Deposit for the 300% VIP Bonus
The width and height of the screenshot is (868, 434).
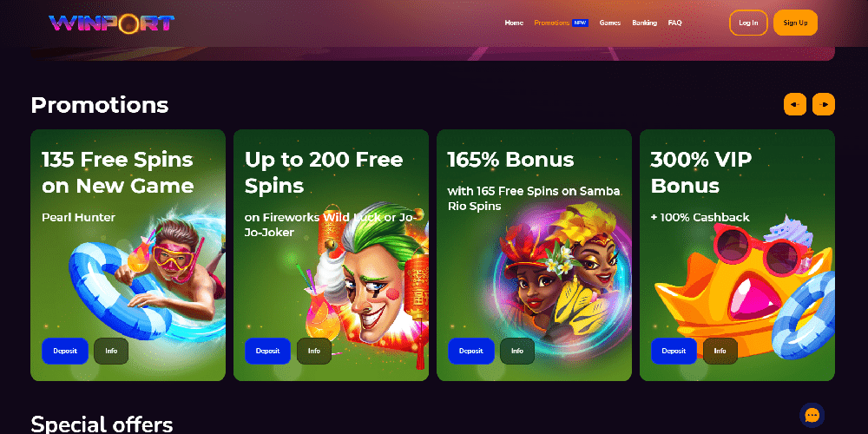674,351
